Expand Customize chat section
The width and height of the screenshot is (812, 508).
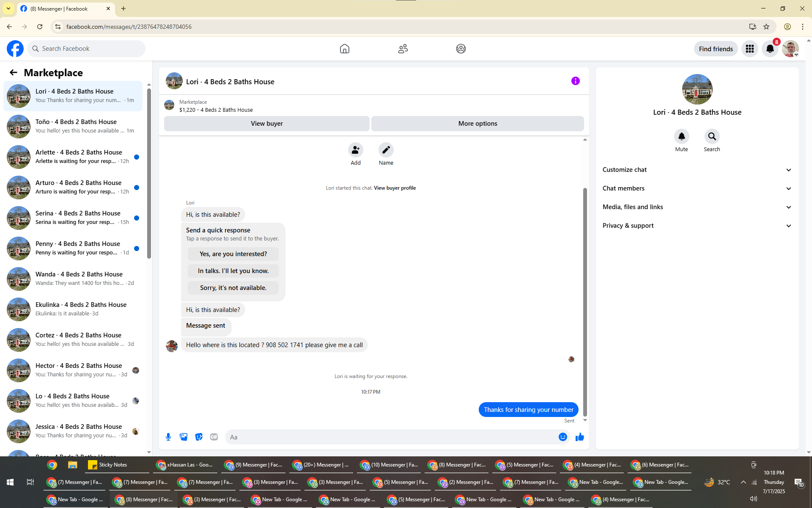click(697, 170)
